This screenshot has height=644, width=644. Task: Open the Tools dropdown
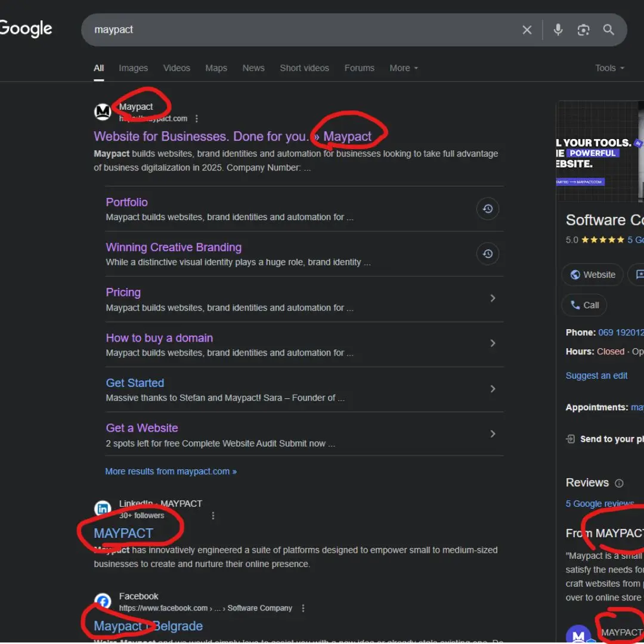(x=609, y=68)
